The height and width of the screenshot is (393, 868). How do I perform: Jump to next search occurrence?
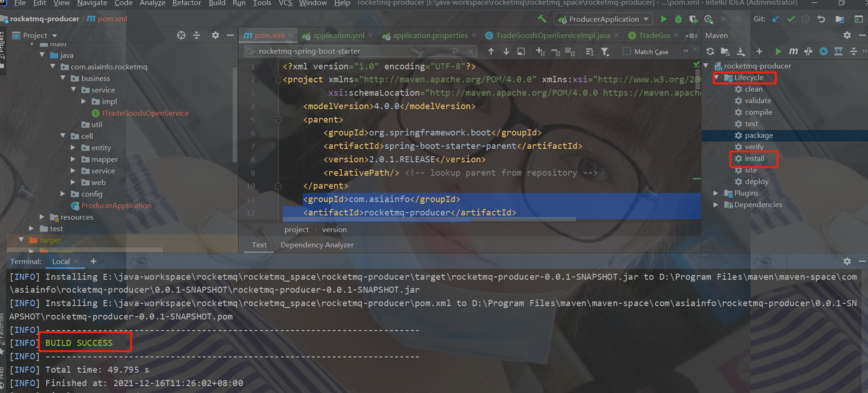coord(506,51)
